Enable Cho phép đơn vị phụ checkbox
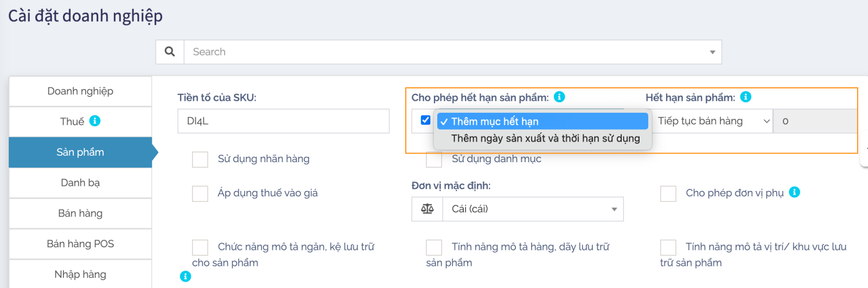The width and height of the screenshot is (868, 288). coord(668,194)
